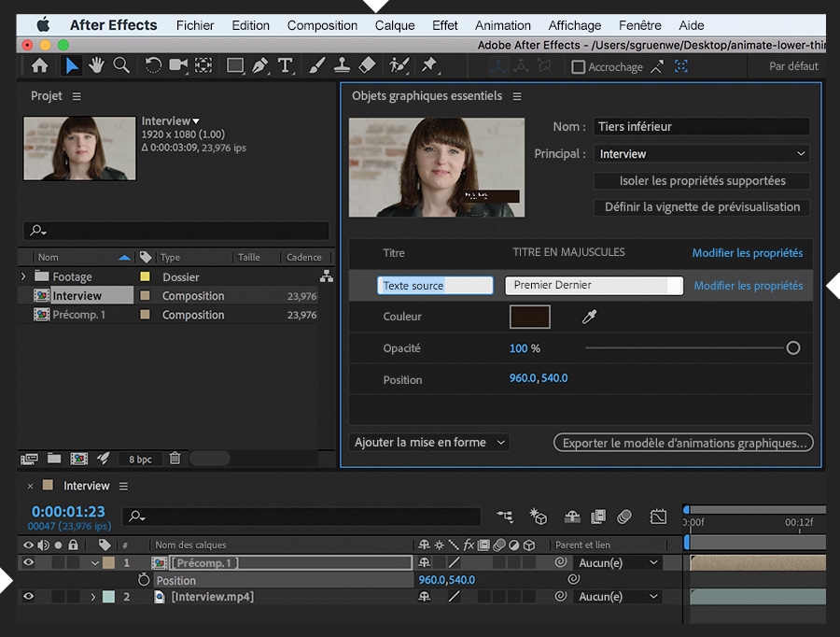840x637 pixels.
Task: Open the Effet menu
Action: tap(444, 25)
